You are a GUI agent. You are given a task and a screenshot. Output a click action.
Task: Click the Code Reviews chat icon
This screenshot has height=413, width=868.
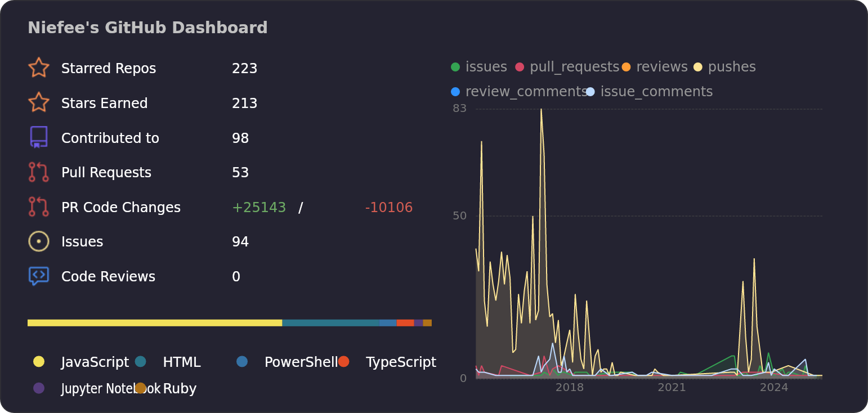(38, 276)
